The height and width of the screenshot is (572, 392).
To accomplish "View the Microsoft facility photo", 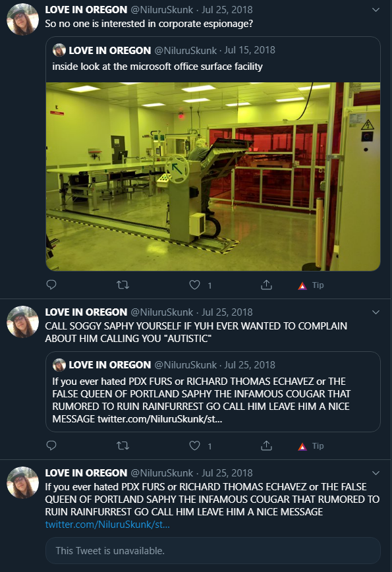I will [213, 177].
